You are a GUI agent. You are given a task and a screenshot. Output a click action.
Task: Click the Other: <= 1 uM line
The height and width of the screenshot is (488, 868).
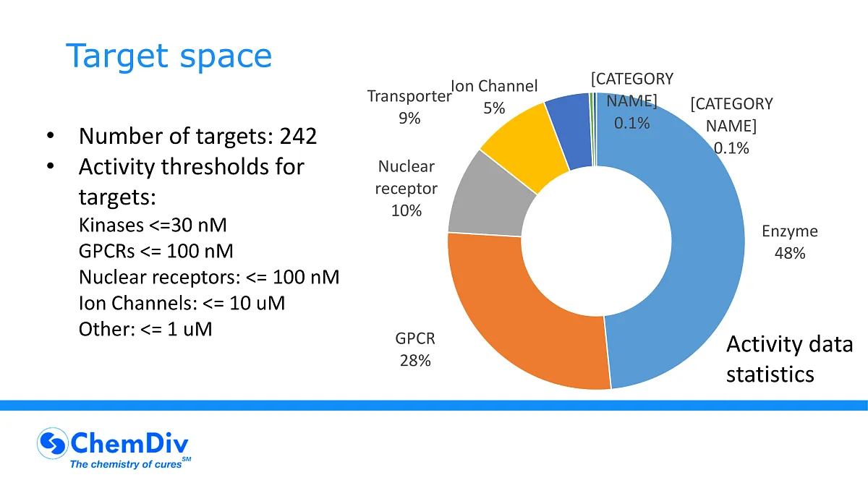point(145,330)
